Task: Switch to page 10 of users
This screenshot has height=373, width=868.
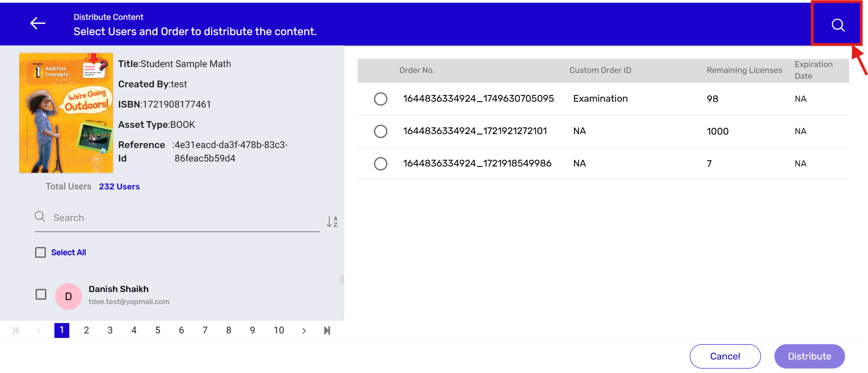Action: (x=279, y=331)
